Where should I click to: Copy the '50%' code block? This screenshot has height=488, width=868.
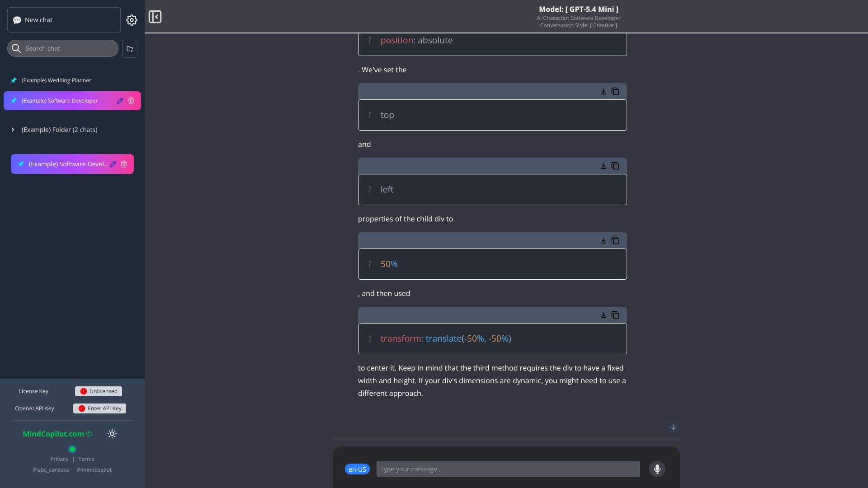(615, 240)
